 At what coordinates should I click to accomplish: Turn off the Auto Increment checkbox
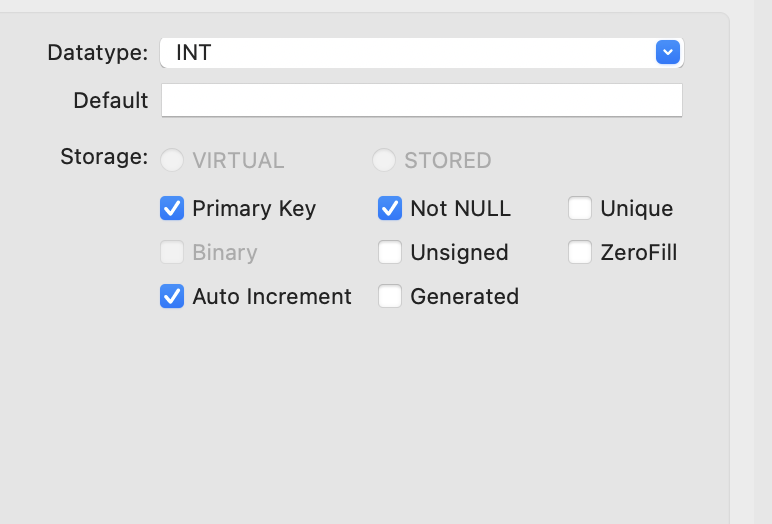coord(172,296)
